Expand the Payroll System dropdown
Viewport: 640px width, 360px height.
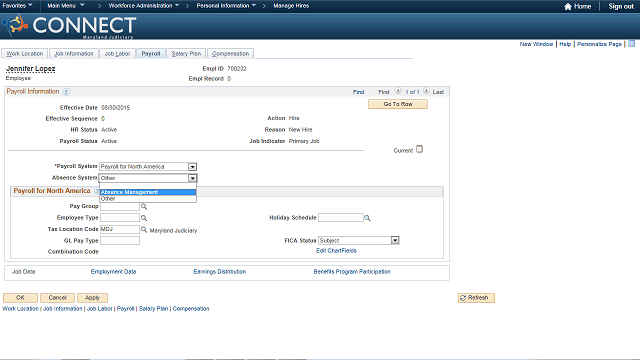click(x=192, y=167)
